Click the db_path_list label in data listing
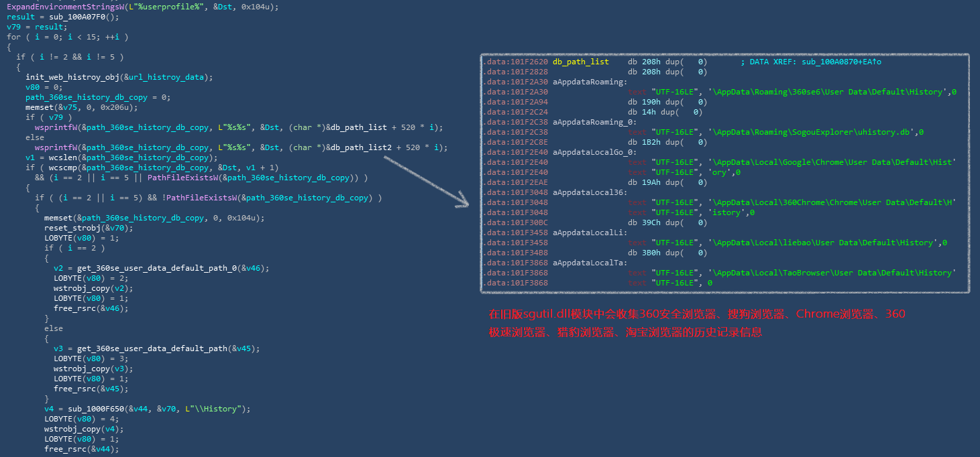The height and width of the screenshot is (457, 980). point(581,62)
